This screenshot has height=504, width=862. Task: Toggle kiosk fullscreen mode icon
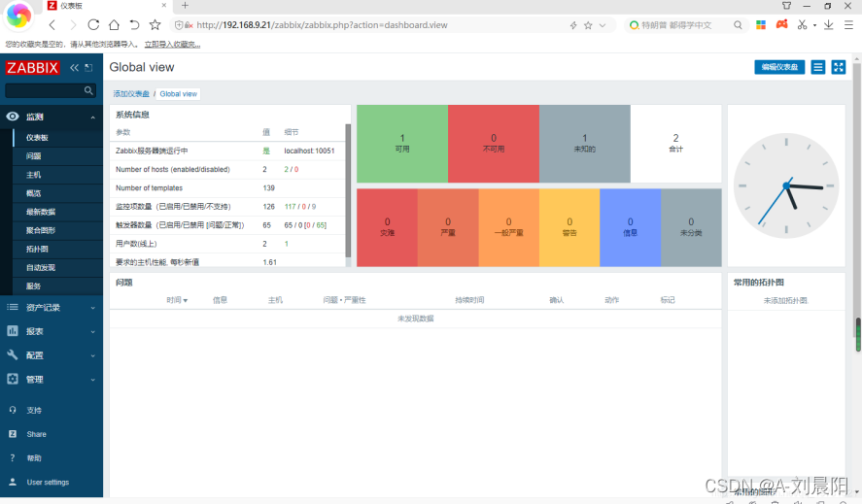(839, 67)
